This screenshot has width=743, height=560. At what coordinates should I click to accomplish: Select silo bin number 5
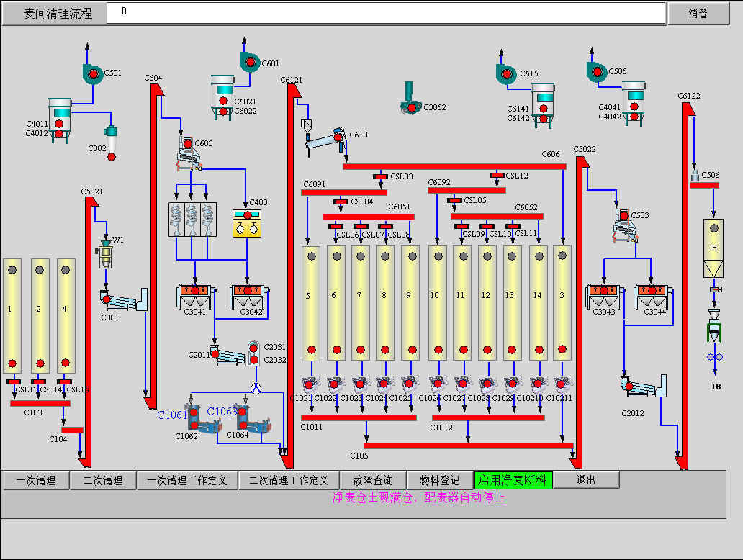(311, 303)
